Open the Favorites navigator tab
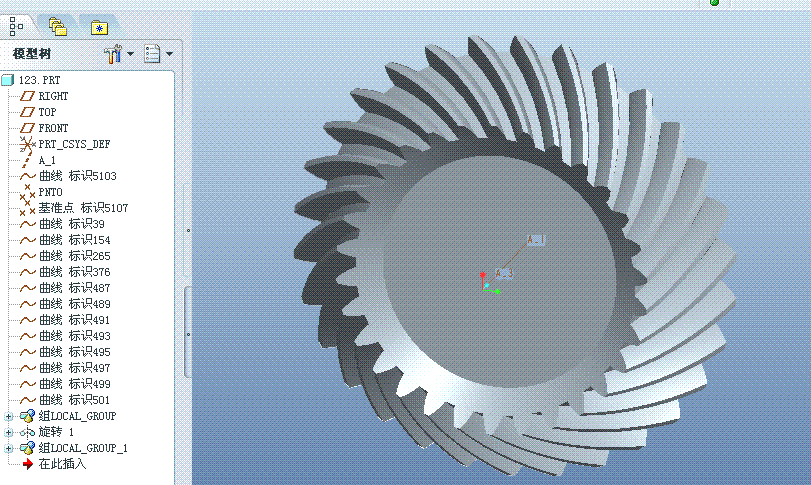 (x=99, y=27)
